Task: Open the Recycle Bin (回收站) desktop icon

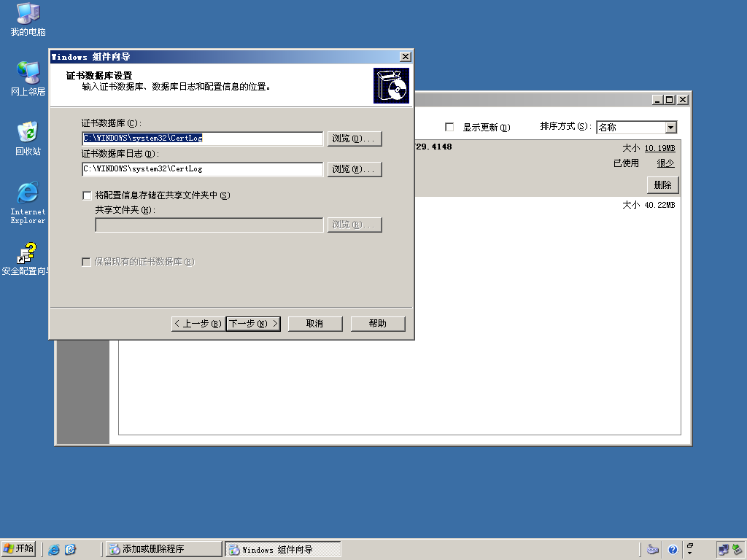Action: (28, 139)
